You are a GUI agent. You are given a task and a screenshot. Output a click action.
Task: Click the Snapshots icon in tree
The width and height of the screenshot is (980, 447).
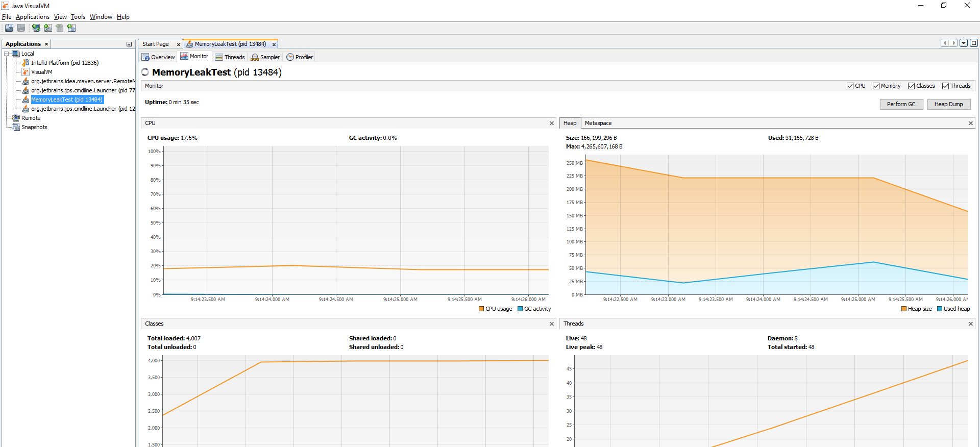[16, 127]
